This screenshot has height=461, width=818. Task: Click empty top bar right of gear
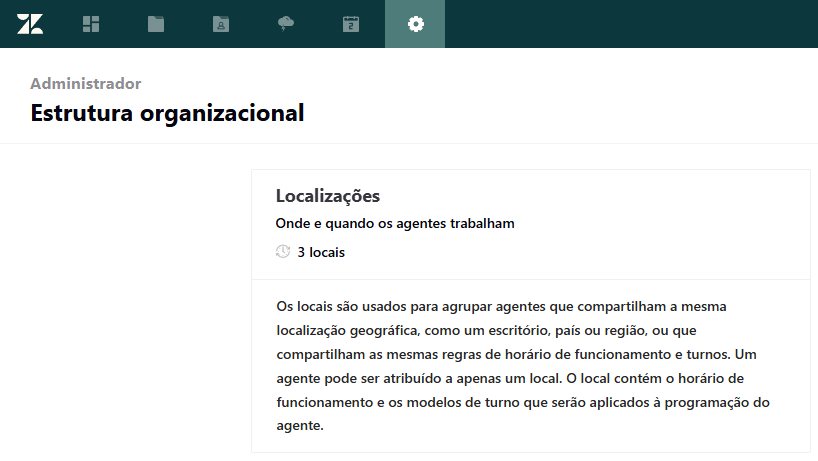630,24
